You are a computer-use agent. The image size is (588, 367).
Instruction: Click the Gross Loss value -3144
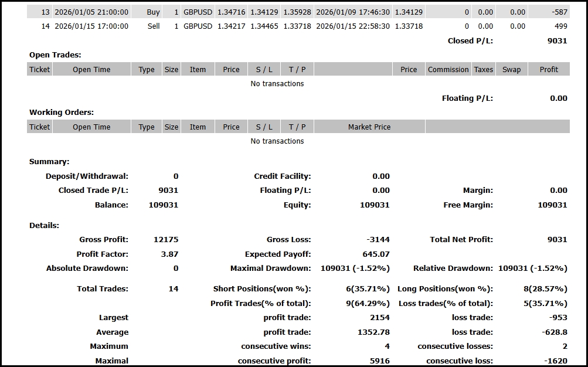pos(376,239)
